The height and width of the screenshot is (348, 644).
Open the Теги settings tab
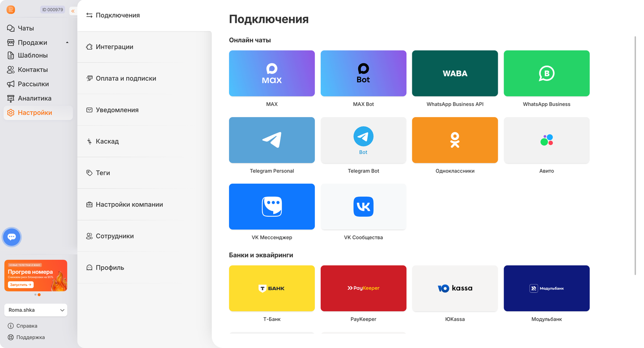click(x=144, y=173)
